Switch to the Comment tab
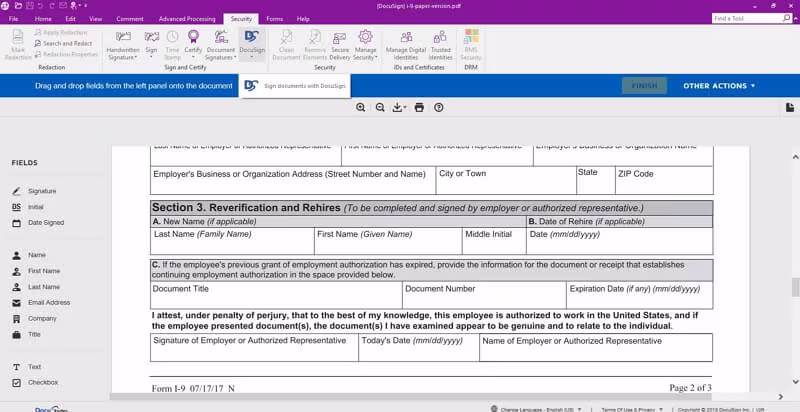This screenshot has height=412, width=800. coord(130,19)
